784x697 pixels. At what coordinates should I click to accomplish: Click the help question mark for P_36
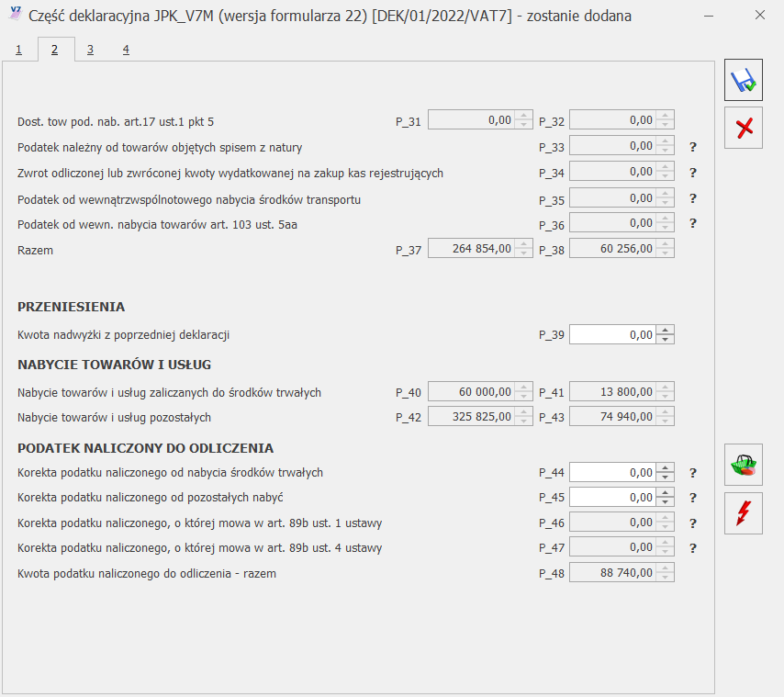[693, 223]
